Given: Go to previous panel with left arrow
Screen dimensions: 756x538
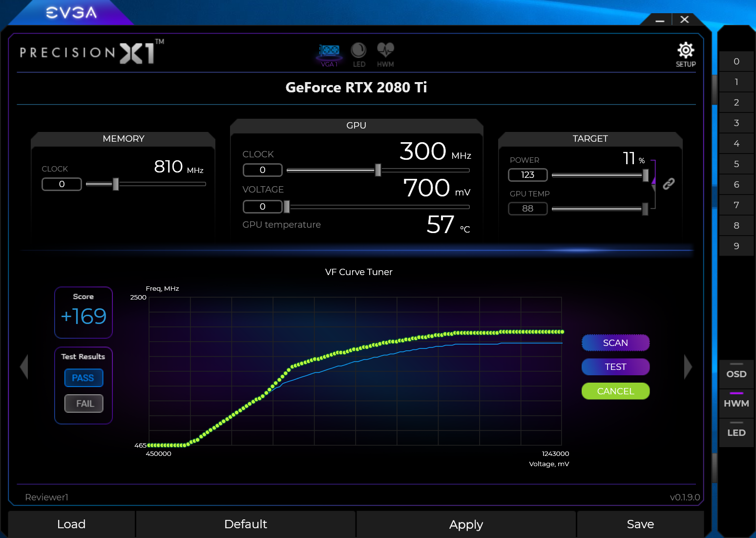Looking at the screenshot, I should (24, 366).
